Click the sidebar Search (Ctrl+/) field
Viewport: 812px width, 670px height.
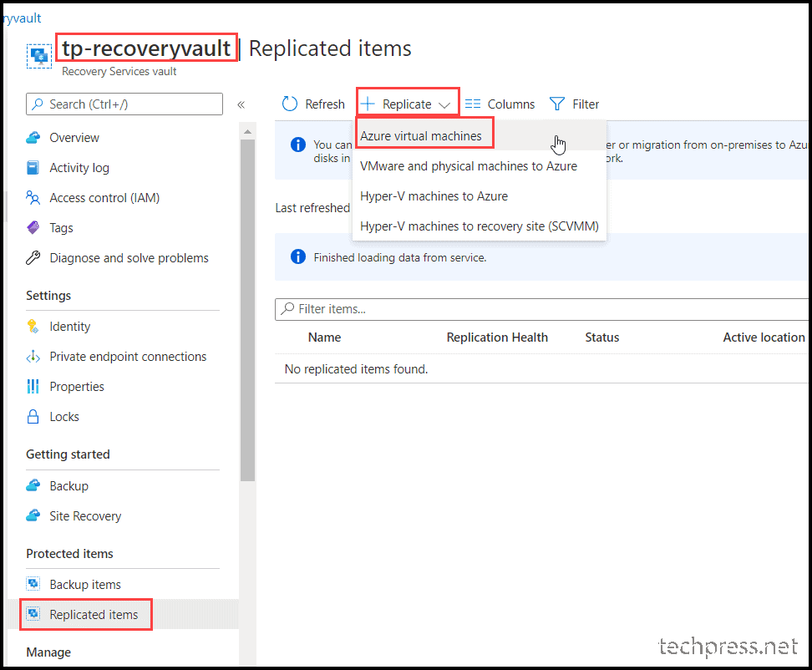pyautogui.click(x=124, y=104)
